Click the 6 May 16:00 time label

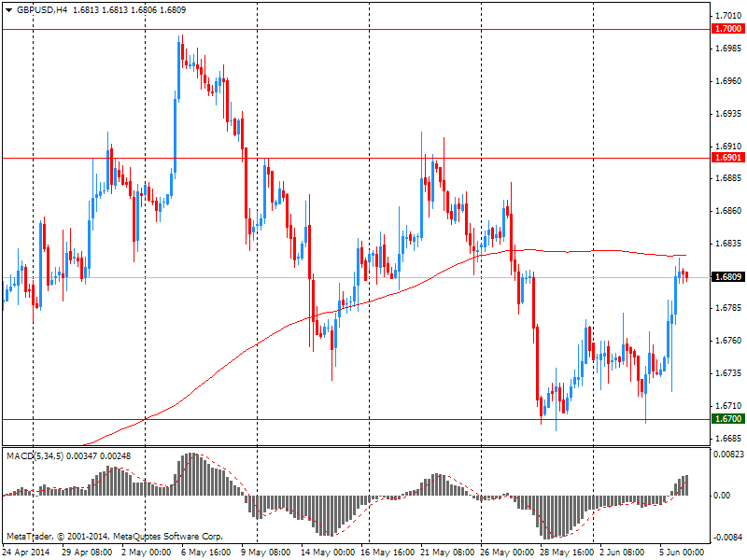[x=206, y=553]
